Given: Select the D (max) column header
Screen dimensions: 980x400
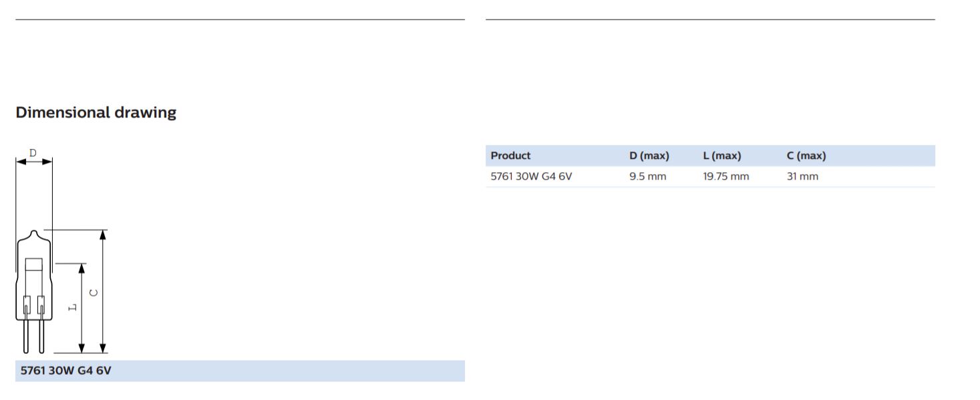Looking at the screenshot, I should tap(649, 156).
